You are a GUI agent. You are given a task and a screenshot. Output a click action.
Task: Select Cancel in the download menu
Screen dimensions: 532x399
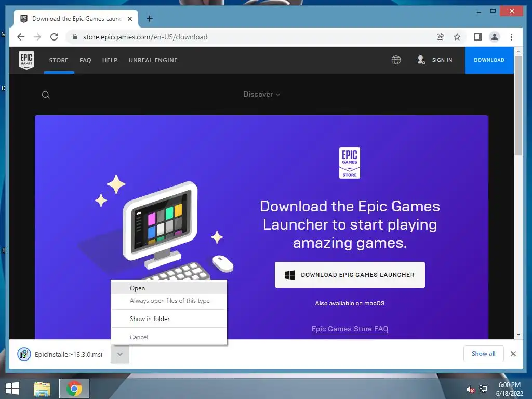pyautogui.click(x=169, y=337)
